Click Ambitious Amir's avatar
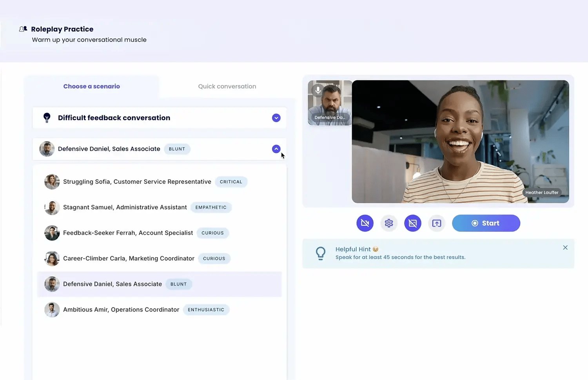The height and width of the screenshot is (380, 588). pyautogui.click(x=52, y=309)
